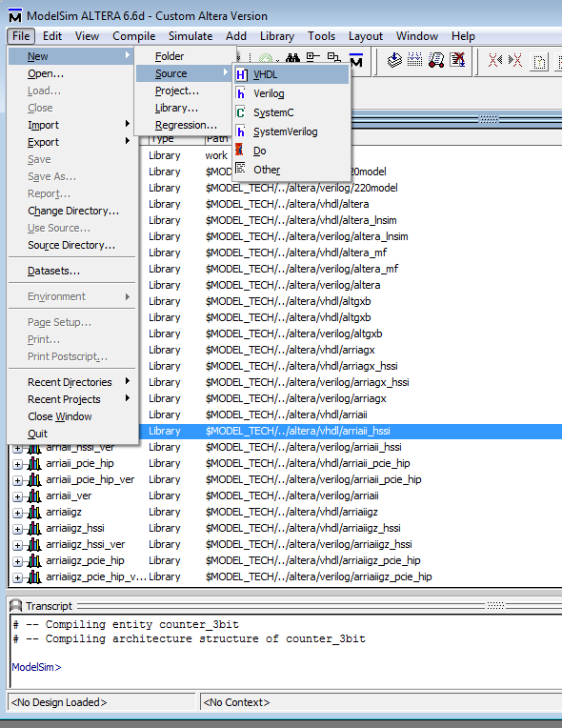The height and width of the screenshot is (728, 562).
Task: Click the altera/verilog/arriaiigz_pcie_hip path
Action: point(318,576)
